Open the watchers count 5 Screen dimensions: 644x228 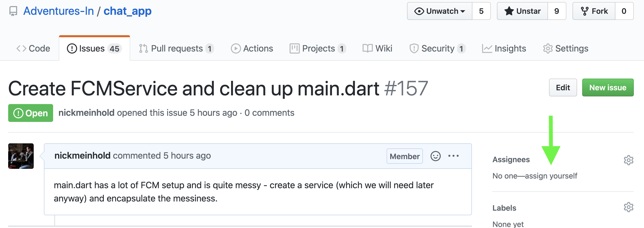(481, 11)
